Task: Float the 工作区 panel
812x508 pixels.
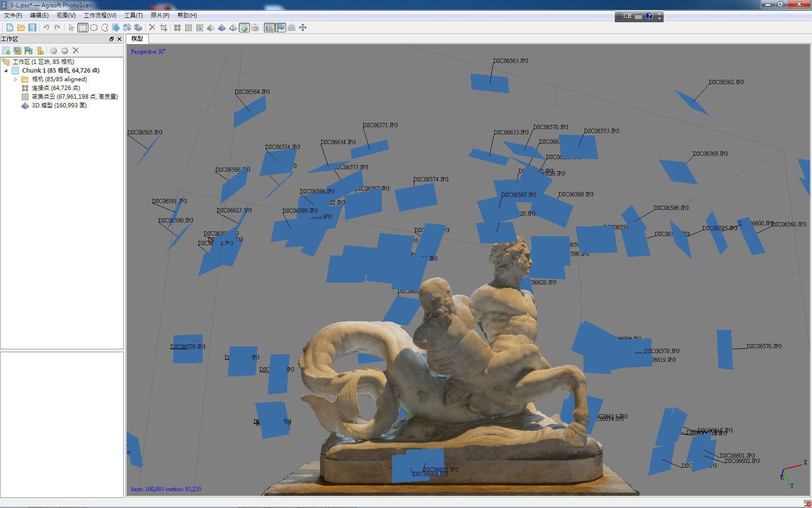Action: [x=112, y=39]
